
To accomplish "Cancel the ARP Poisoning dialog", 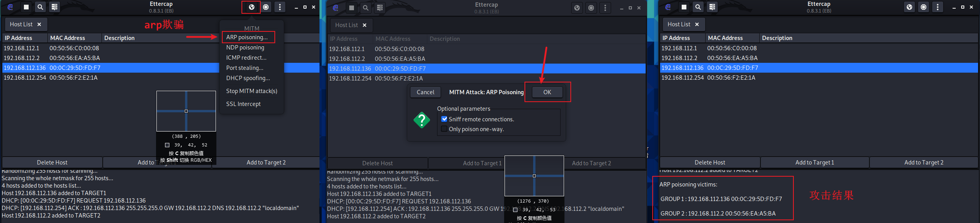I will [425, 92].
